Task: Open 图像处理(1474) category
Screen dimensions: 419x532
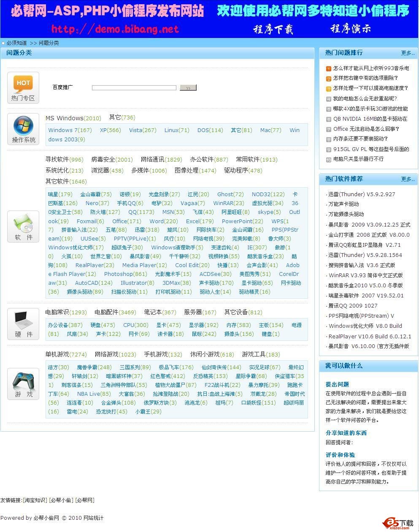Action: click(x=195, y=170)
